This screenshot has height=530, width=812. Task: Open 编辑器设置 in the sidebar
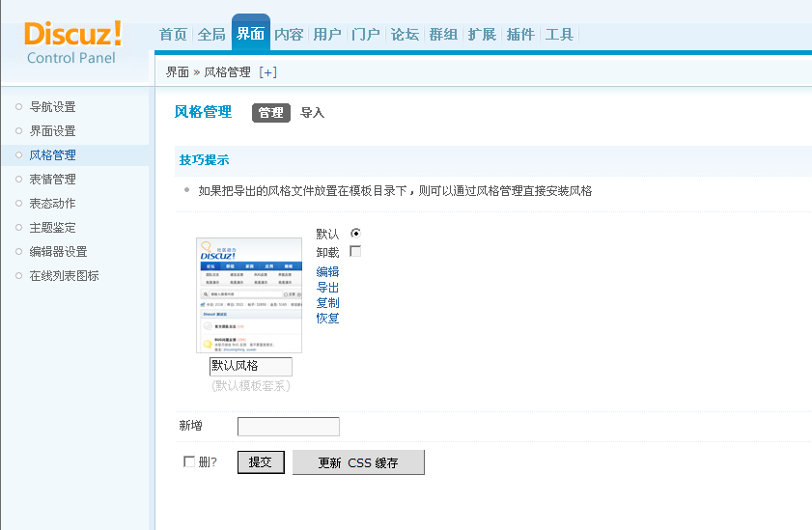(x=58, y=252)
